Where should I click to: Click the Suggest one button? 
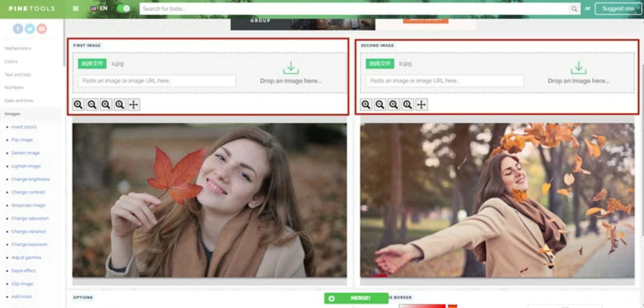[x=618, y=9]
